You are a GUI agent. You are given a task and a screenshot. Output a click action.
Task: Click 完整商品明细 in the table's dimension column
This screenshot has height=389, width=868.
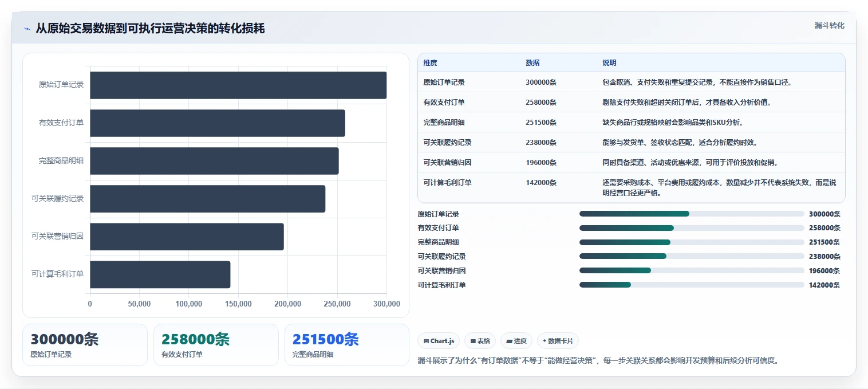(x=444, y=123)
